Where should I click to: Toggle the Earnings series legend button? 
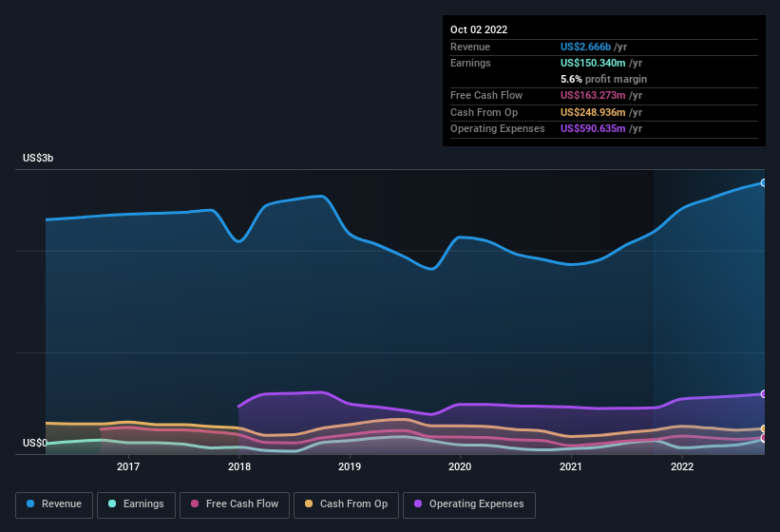[x=136, y=505]
